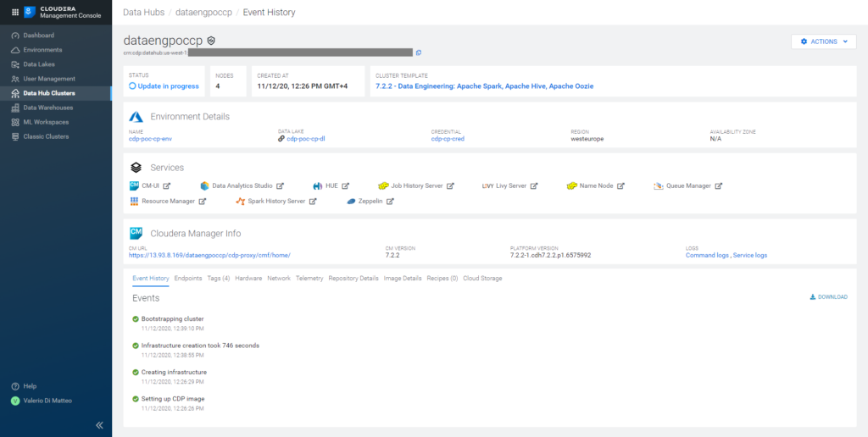Switch to the Recipes (0) tab
868x437 pixels.
pos(442,279)
